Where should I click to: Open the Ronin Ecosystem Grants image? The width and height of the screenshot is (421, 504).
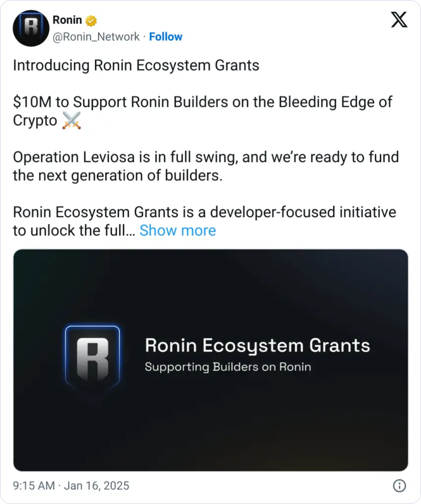(x=210, y=360)
